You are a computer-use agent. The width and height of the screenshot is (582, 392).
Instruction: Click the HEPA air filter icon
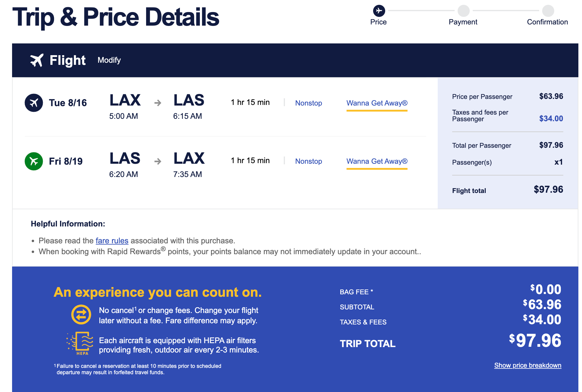tap(80, 344)
